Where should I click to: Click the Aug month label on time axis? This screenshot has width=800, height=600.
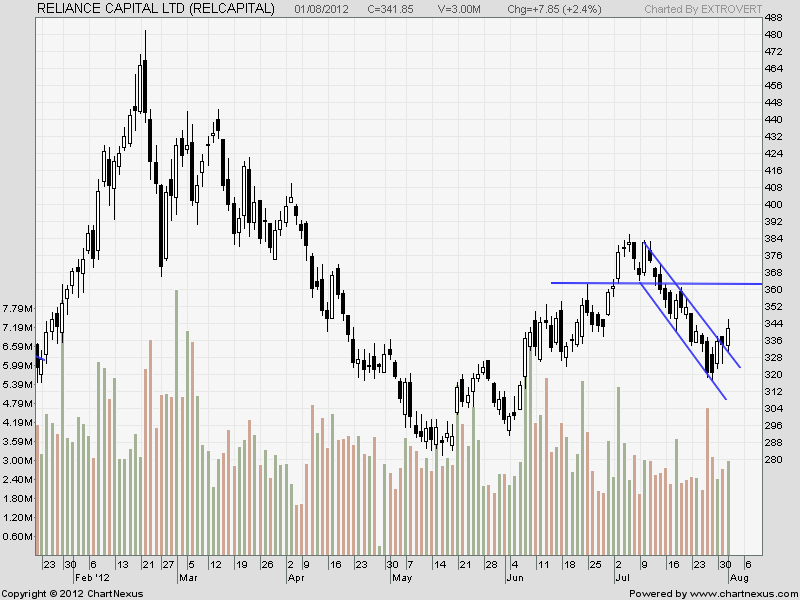(738, 578)
